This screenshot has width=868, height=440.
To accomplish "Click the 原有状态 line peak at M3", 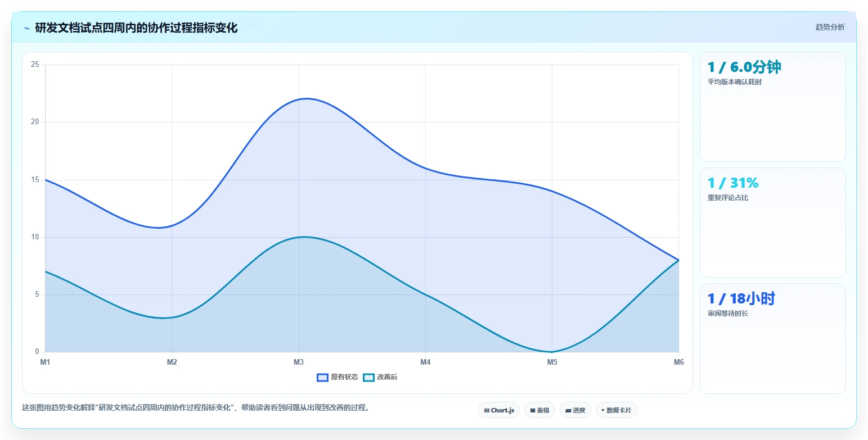I will click(x=299, y=99).
